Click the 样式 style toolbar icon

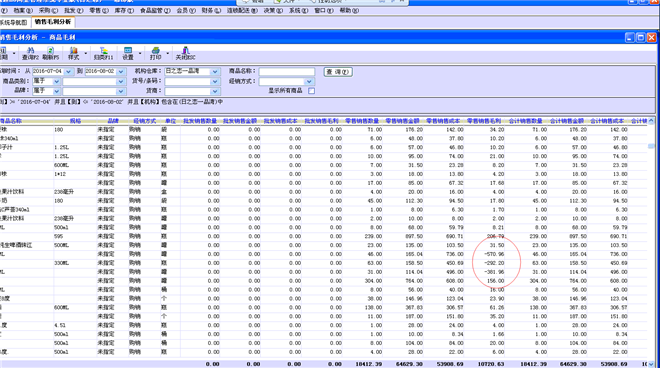point(73,53)
